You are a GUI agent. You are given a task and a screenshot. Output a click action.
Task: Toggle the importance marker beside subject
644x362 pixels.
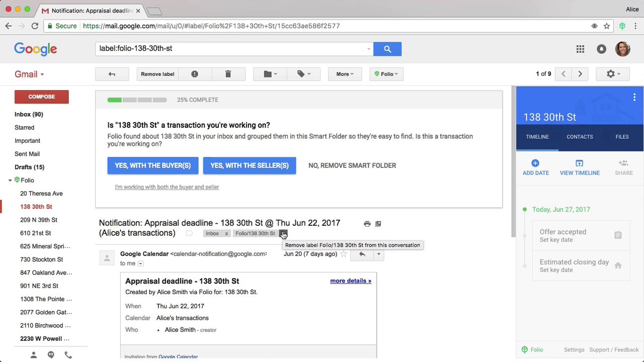(x=189, y=233)
